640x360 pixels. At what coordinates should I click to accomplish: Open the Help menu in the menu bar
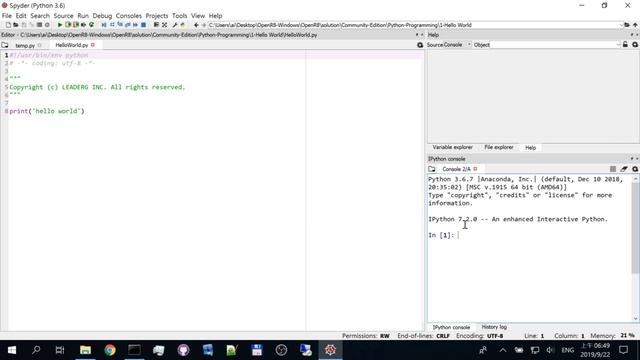[x=216, y=16]
